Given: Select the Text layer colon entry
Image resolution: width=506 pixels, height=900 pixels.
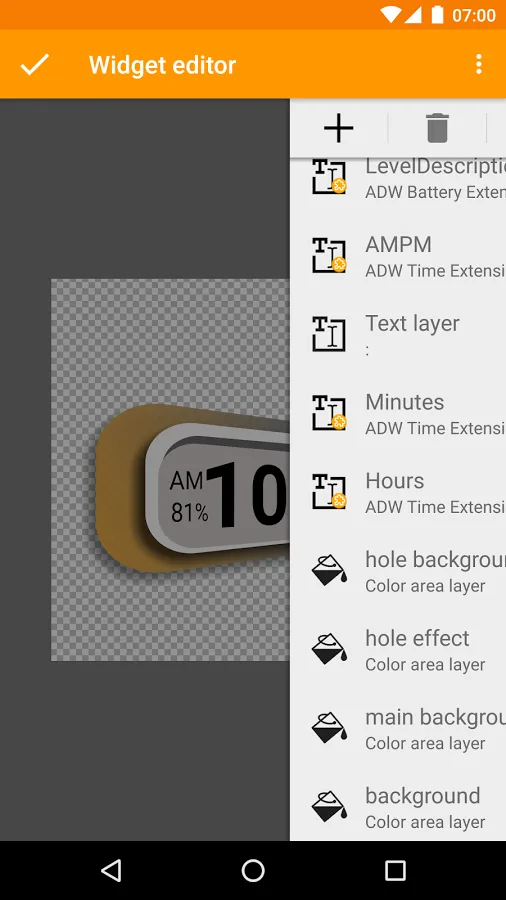Looking at the screenshot, I should click(x=398, y=334).
